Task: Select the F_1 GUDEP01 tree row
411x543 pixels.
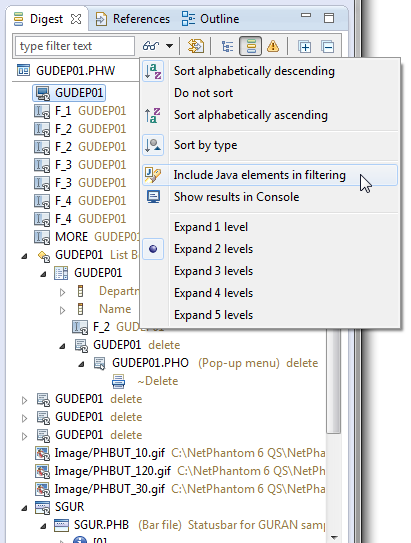Action: tap(80, 111)
